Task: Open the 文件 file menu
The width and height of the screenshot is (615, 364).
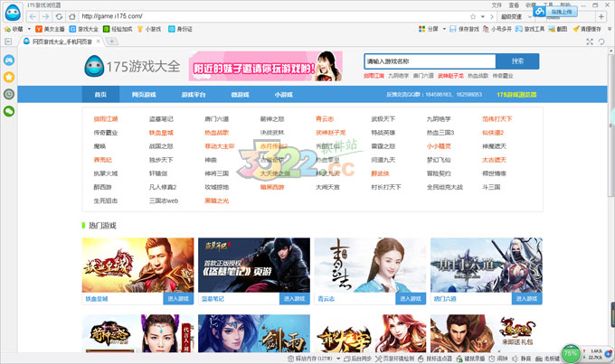Action: click(x=497, y=5)
